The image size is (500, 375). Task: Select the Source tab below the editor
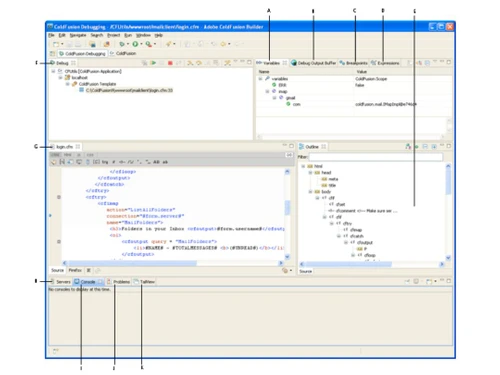click(57, 270)
